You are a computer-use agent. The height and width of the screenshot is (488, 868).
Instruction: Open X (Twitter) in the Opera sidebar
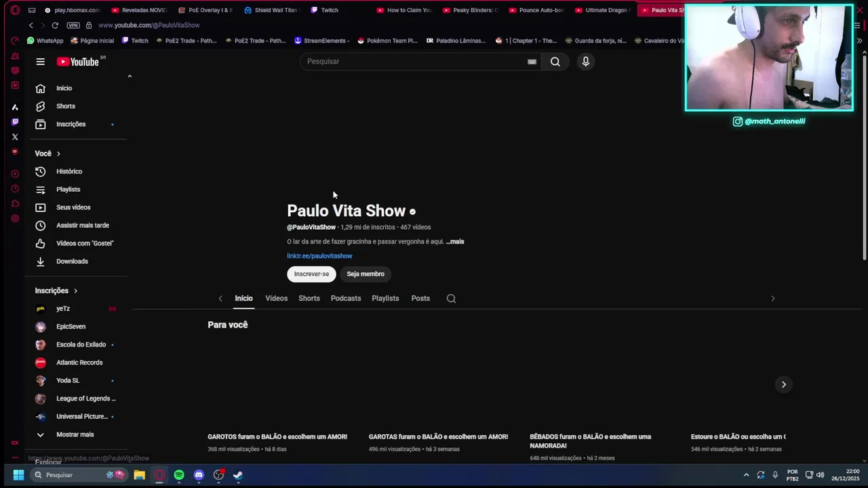pos(15,137)
